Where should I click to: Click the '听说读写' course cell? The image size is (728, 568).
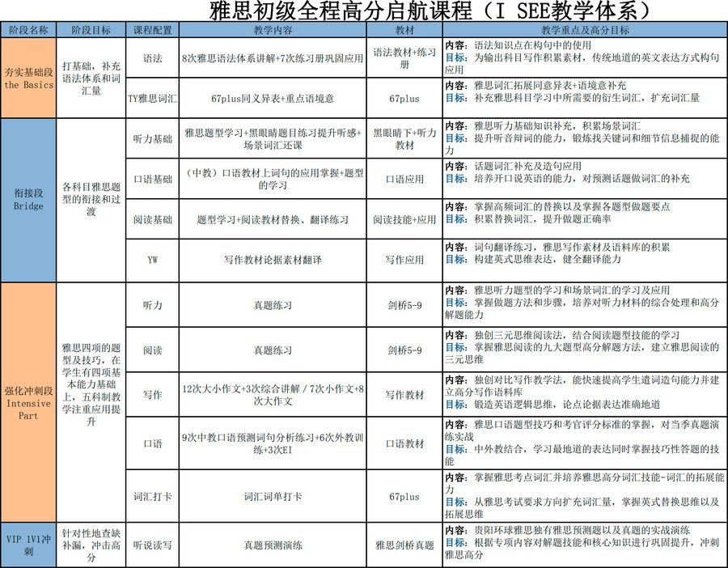[152, 545]
